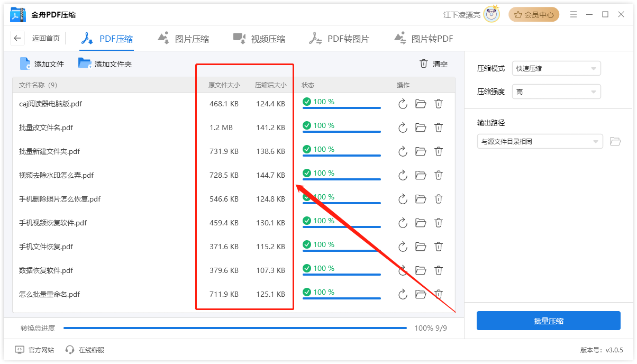The width and height of the screenshot is (637, 364).
Task: Click the user avatar icon
Action: [x=492, y=14]
